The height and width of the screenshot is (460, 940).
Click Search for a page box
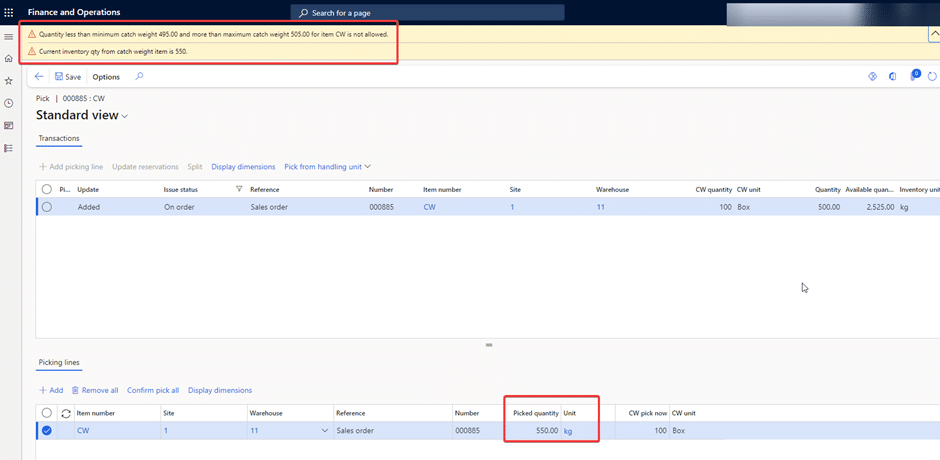point(427,13)
